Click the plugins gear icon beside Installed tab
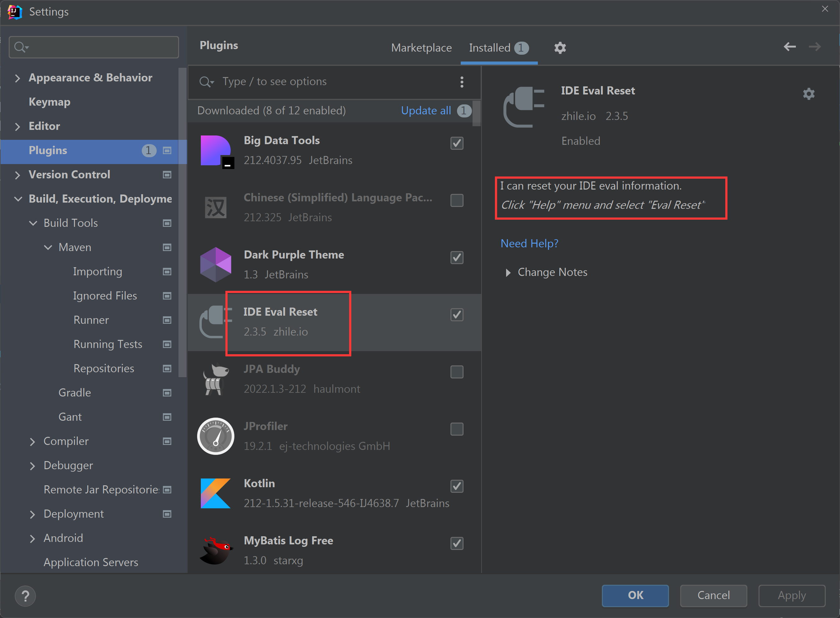840x618 pixels. pyautogui.click(x=560, y=48)
